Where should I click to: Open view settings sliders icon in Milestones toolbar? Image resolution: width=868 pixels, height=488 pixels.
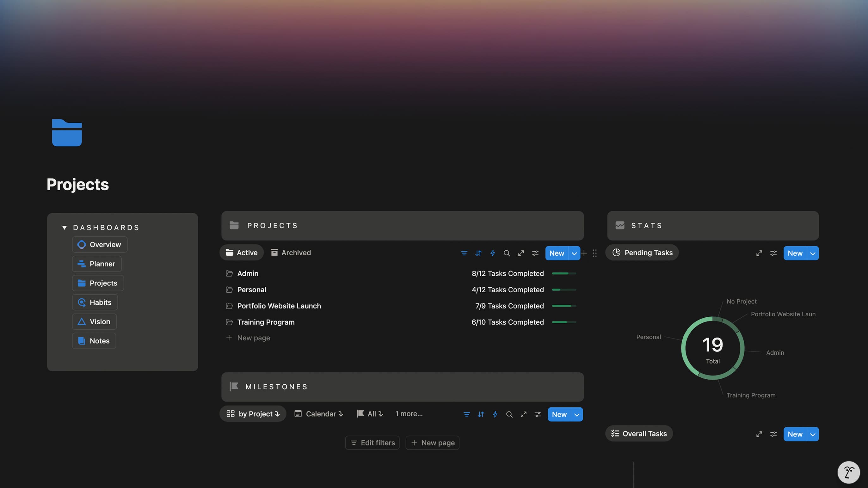click(538, 414)
